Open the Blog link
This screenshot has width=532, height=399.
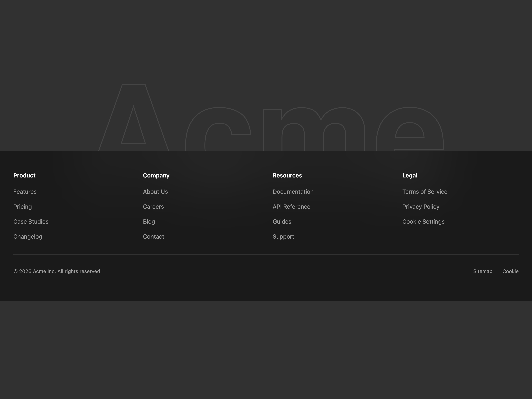point(149,222)
